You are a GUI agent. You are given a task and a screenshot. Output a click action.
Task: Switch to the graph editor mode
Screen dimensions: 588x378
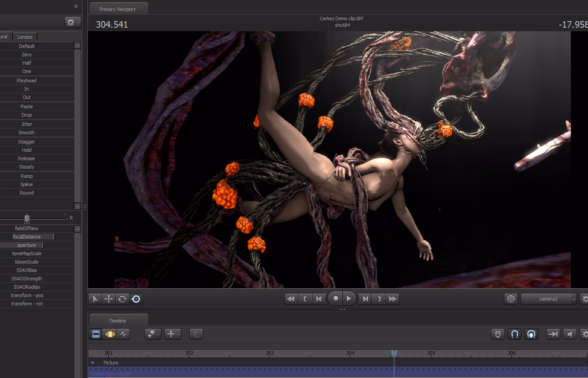(123, 334)
